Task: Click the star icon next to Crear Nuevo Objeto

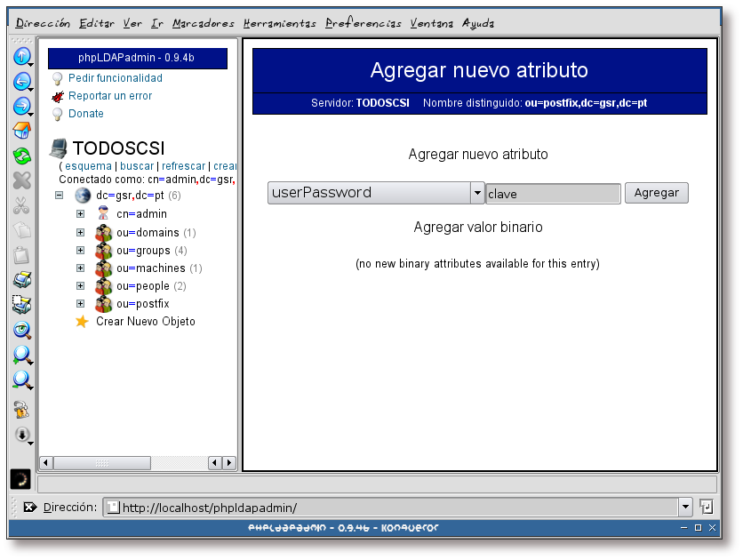Action: point(81,320)
